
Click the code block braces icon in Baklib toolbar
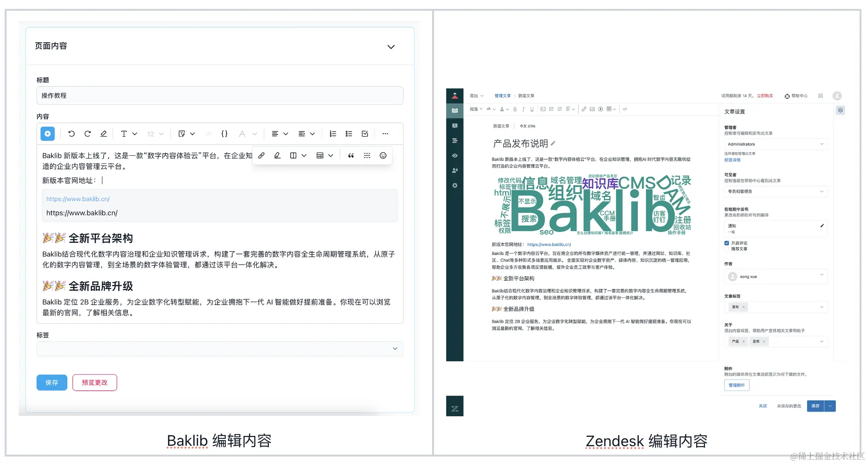click(224, 134)
